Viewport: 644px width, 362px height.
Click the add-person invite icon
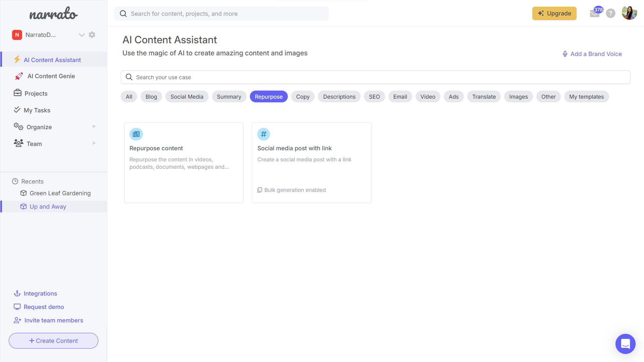pos(17,320)
